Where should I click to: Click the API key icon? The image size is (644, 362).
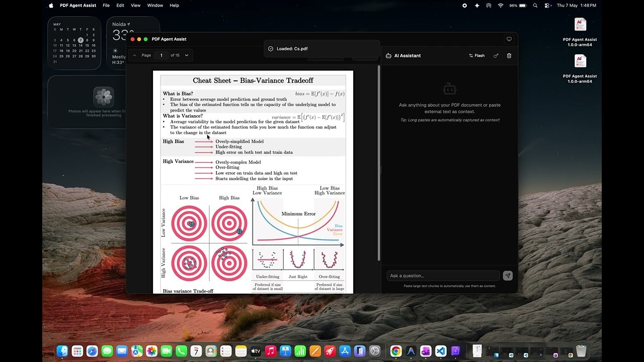coord(496,56)
